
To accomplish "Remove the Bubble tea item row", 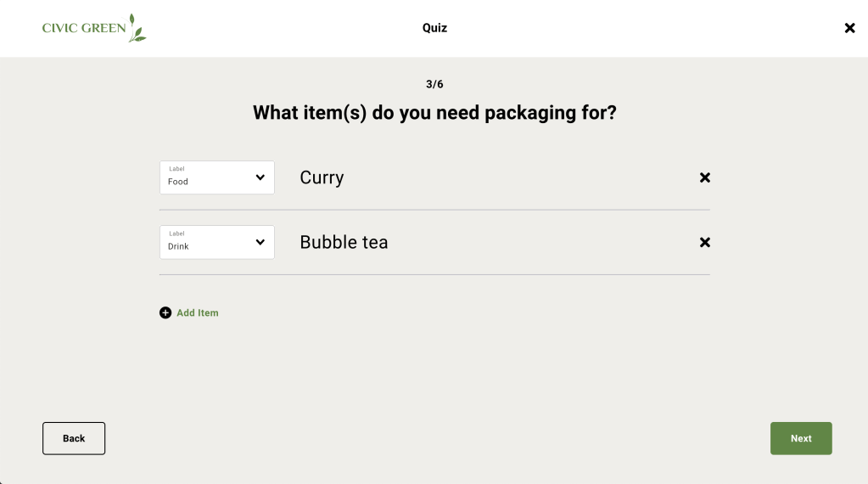I will tap(704, 242).
